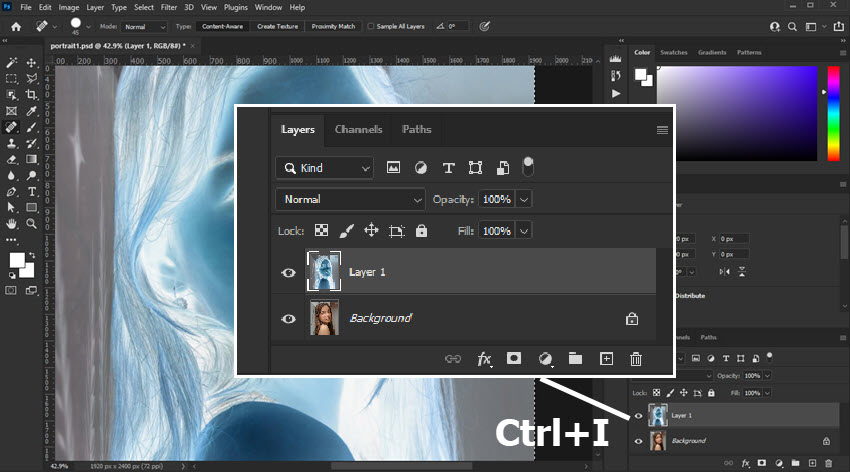The height and width of the screenshot is (472, 850).
Task: Switch to the Gradients tab
Action: click(712, 53)
